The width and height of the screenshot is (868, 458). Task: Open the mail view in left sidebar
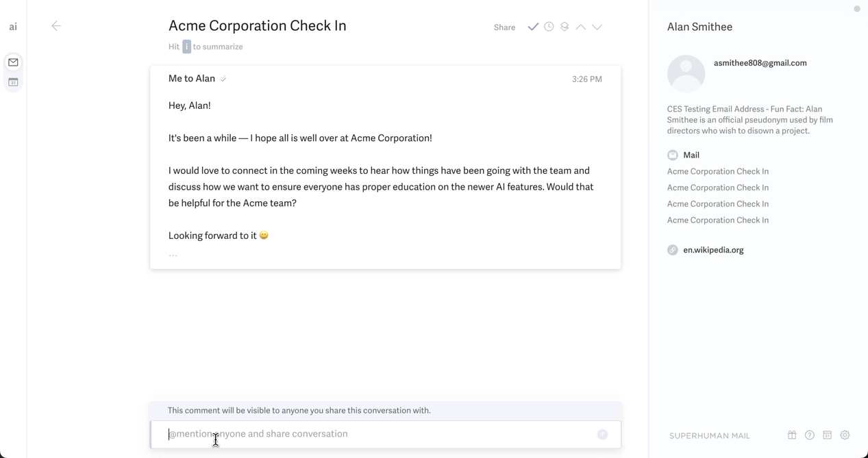click(13, 62)
